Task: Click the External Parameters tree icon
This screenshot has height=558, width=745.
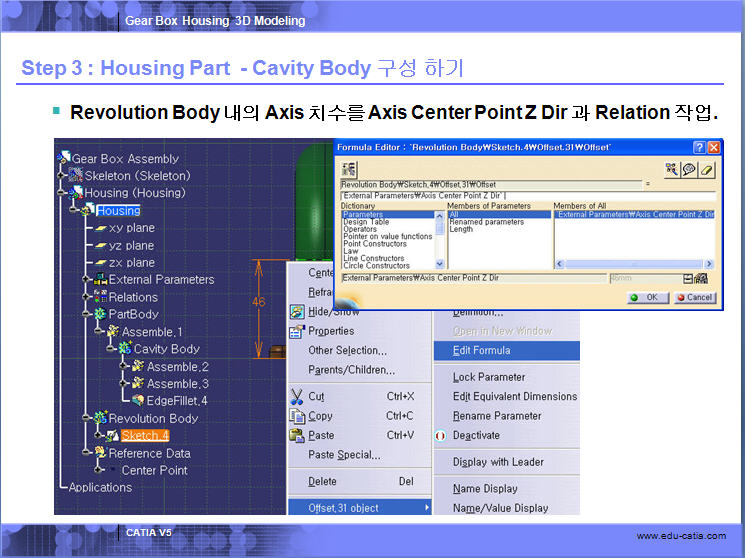Action: 99,280
